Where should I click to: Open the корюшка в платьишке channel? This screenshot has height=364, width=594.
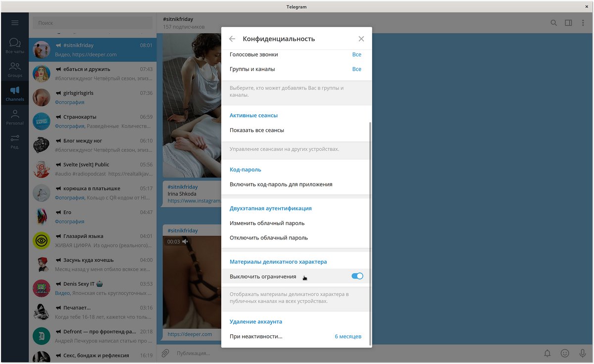93,193
